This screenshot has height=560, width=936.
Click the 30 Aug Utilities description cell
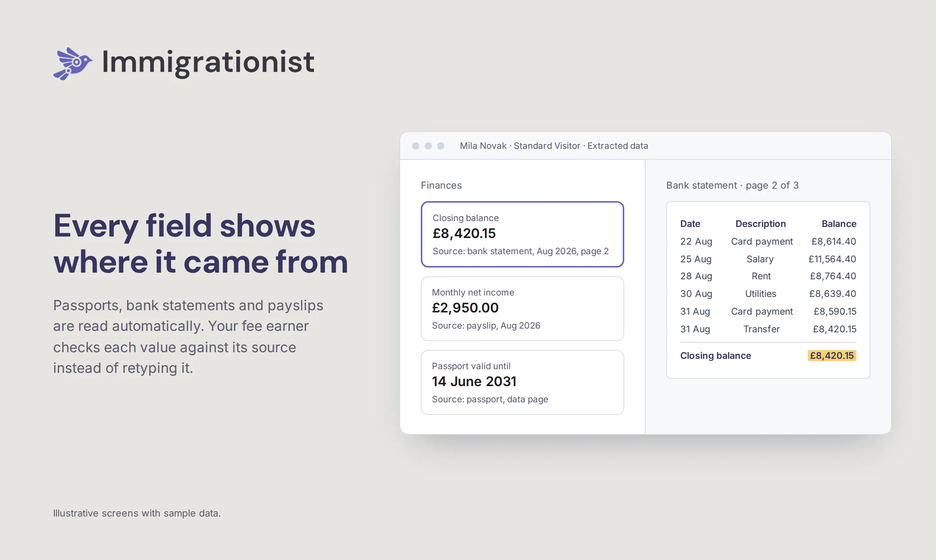pos(761,294)
